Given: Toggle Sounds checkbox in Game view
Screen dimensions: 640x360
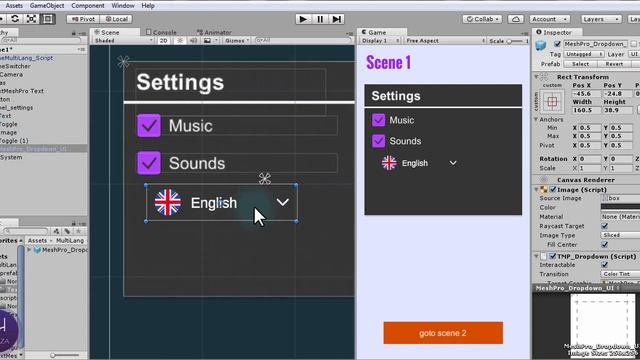Looking at the screenshot, I should click(x=378, y=141).
